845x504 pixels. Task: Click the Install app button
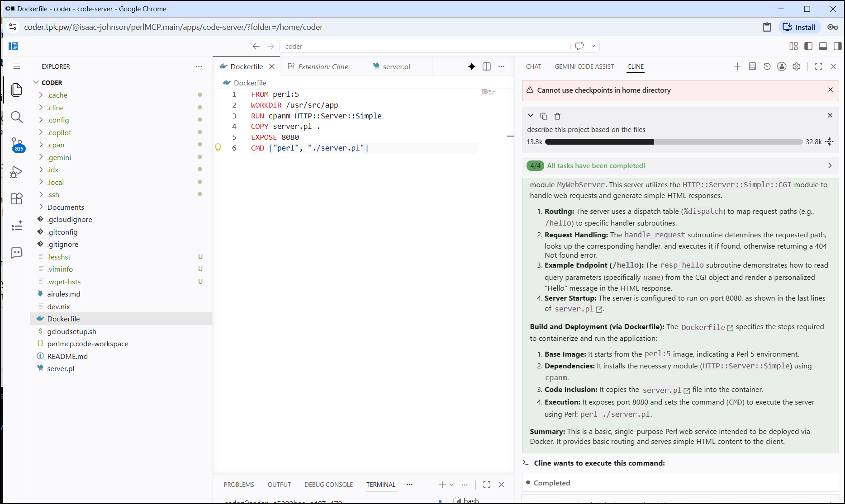799,27
